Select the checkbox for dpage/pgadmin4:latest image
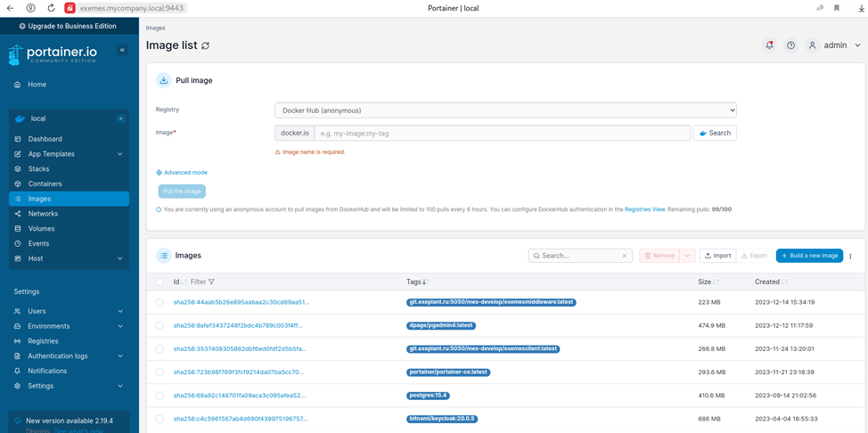This screenshot has width=868, height=433. (x=160, y=326)
